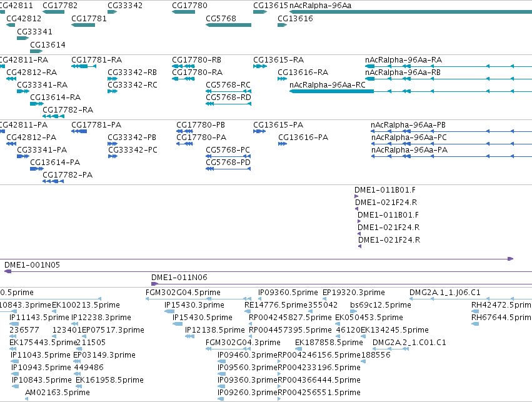Open CDS CG5768-PD label

tap(228, 163)
